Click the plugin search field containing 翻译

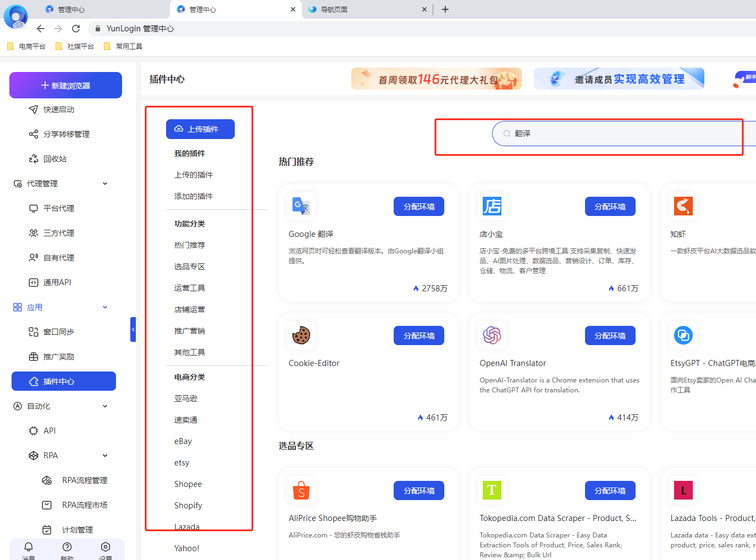click(624, 134)
